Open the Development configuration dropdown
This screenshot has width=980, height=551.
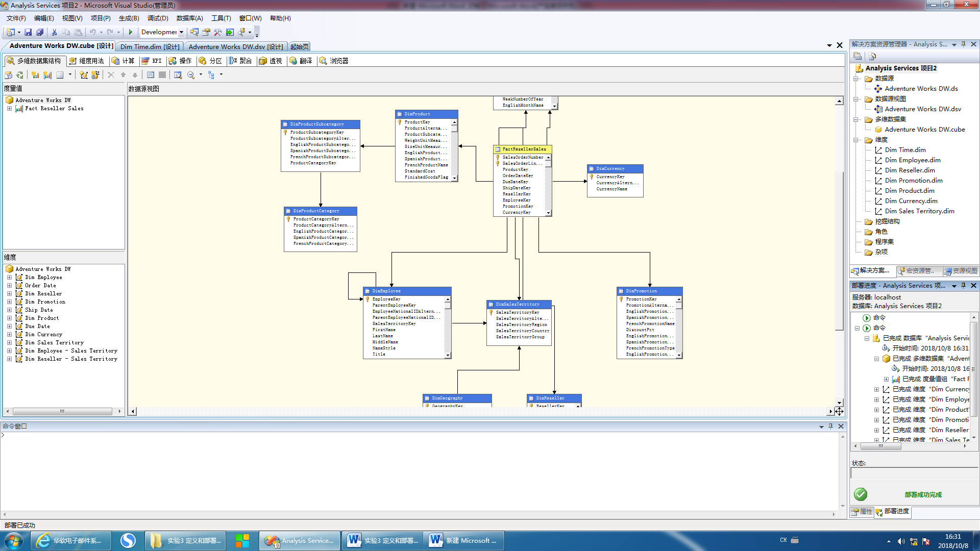point(182,32)
